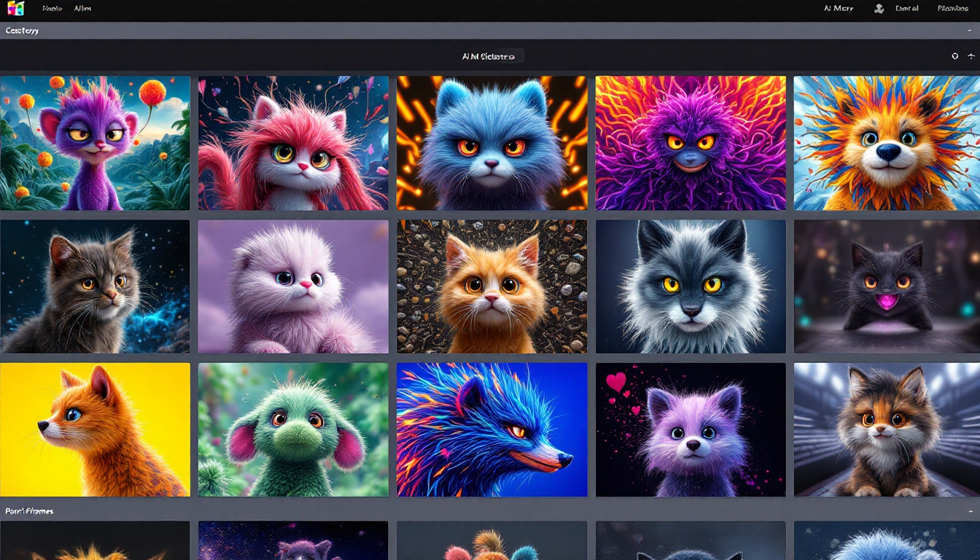
Task: Click the centered AI label button above gallery
Action: 489,56
